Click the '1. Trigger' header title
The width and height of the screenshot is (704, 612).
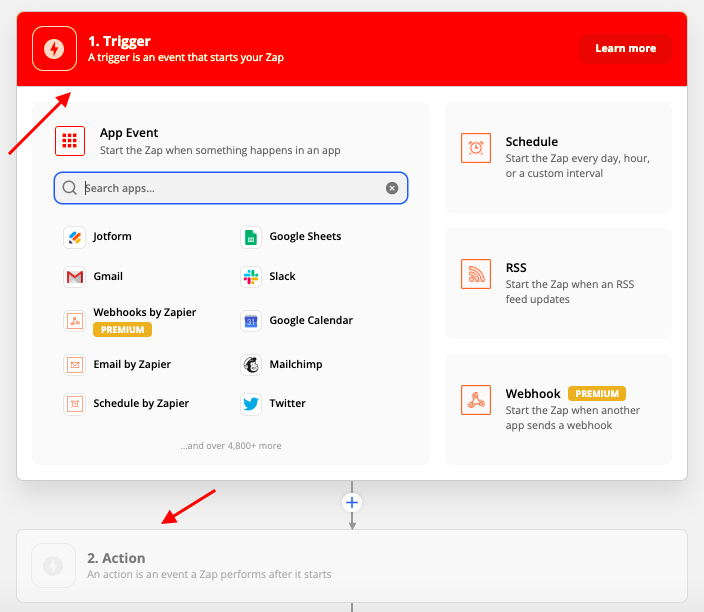[x=119, y=41]
